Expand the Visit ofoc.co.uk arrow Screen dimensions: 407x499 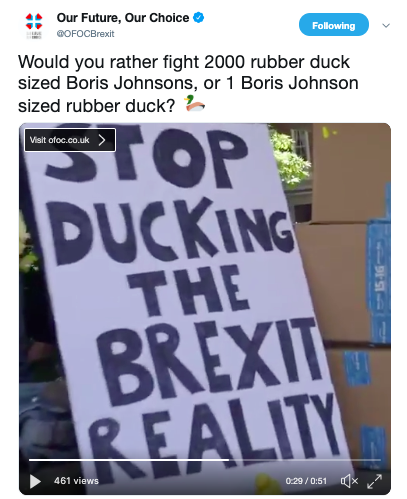click(x=102, y=140)
